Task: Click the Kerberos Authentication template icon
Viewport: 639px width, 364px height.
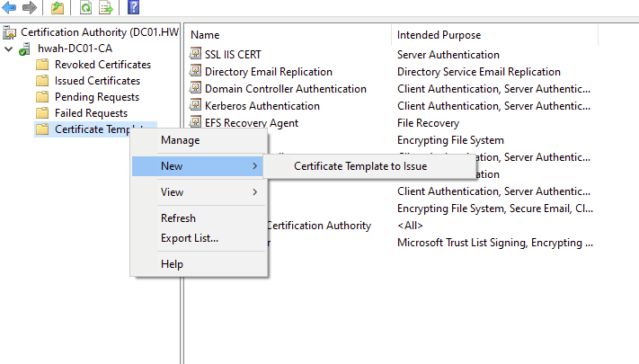Action: (196, 106)
